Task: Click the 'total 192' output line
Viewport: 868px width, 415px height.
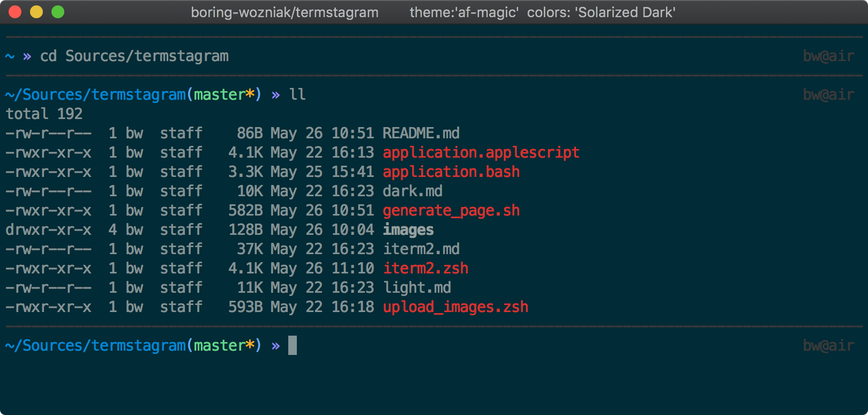Action: (x=44, y=114)
